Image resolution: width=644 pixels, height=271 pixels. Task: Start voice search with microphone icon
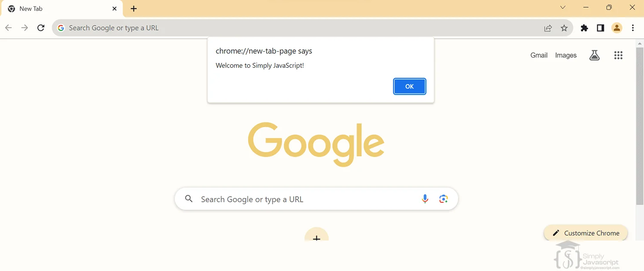tap(425, 199)
